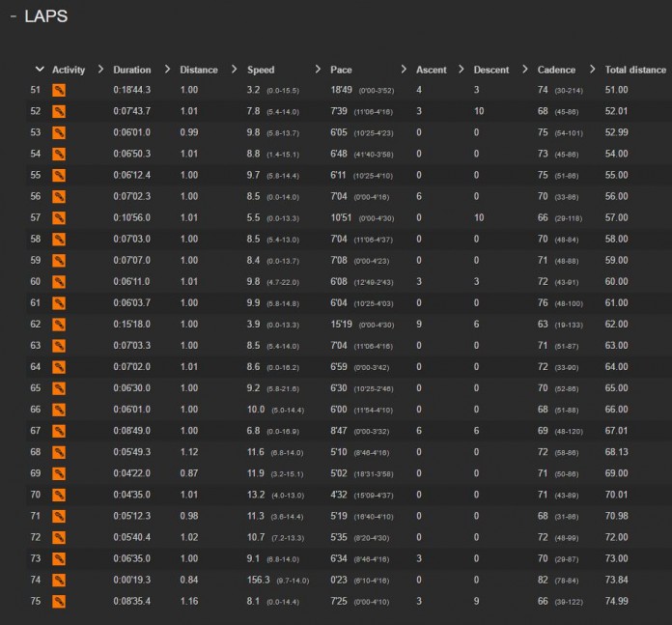Select duration 0:15'18.0 in lap 62
The image size is (672, 625).
132,324
